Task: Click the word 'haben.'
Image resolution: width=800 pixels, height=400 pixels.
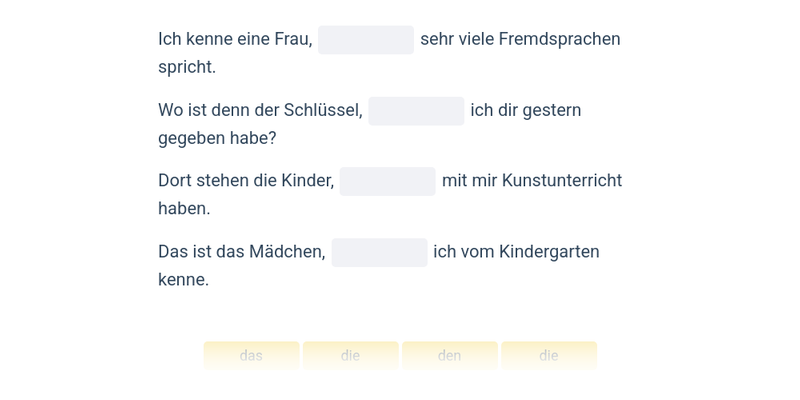Action: 184,208
